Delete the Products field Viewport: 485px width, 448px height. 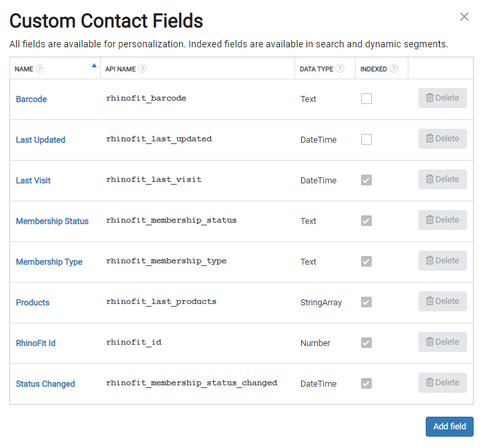442,301
